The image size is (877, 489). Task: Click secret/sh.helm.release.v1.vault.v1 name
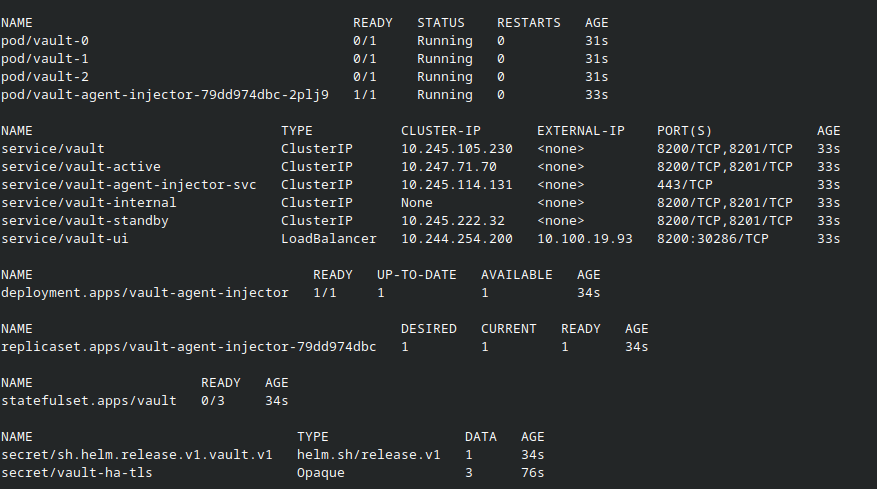pyautogui.click(x=137, y=455)
